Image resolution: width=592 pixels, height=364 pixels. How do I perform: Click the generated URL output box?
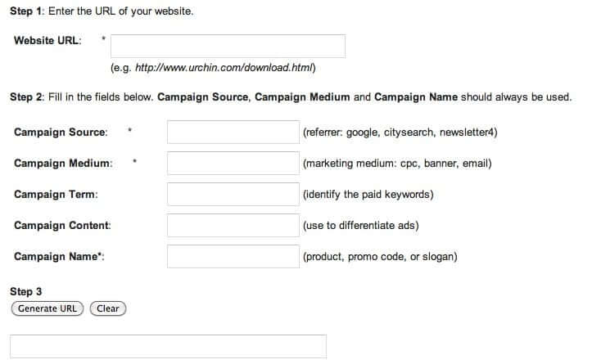coord(168,346)
